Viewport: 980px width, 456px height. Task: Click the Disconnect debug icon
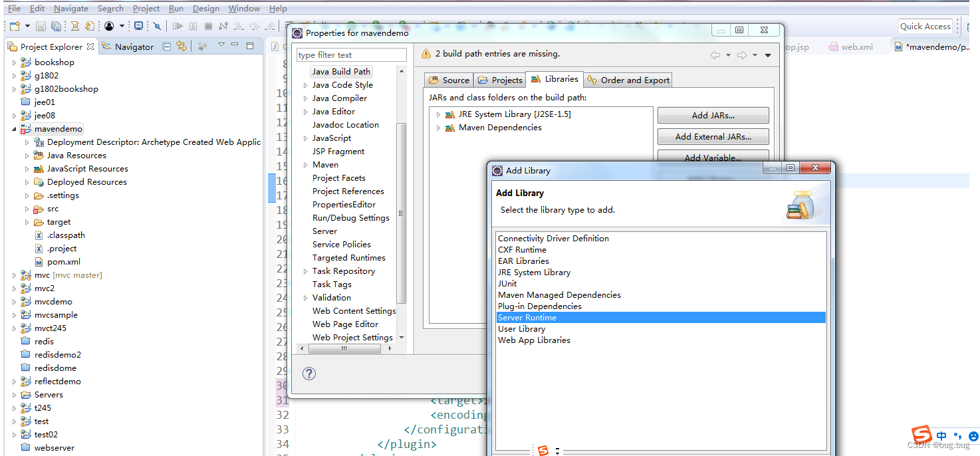click(223, 27)
